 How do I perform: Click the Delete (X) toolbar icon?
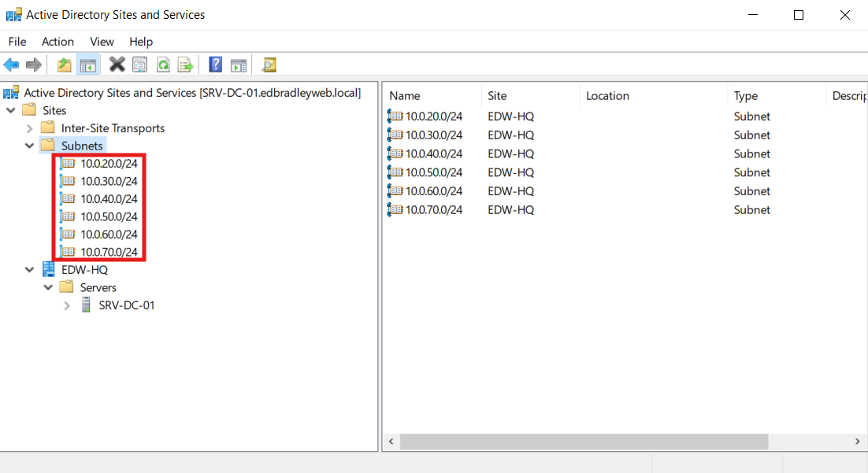[117, 65]
